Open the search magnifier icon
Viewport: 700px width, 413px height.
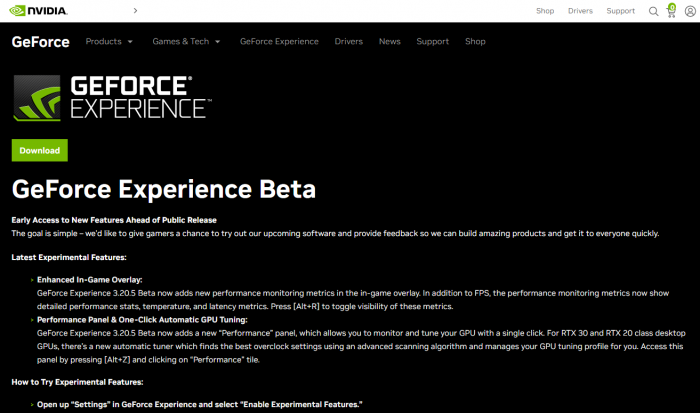[x=654, y=11]
